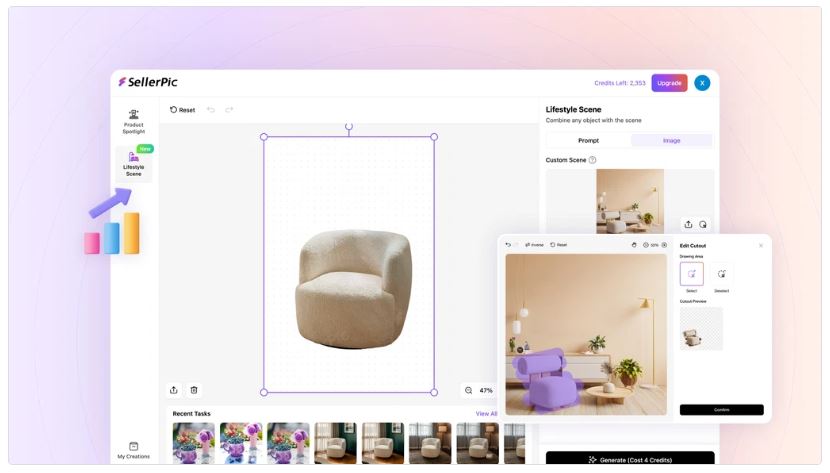Click the Cutout Preview thumbnail

click(701, 329)
